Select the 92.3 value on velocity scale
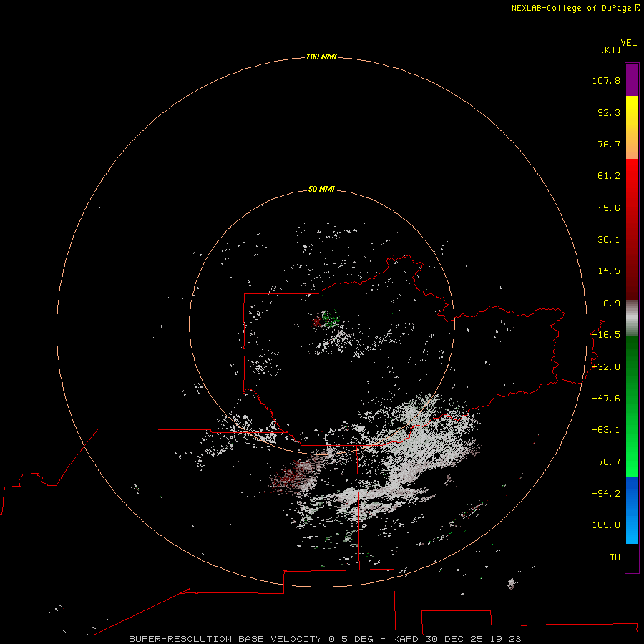The width and height of the screenshot is (644, 644). pyautogui.click(x=609, y=112)
